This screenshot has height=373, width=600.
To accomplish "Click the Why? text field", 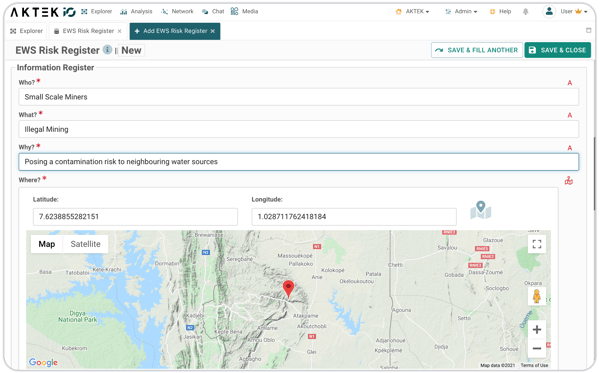I will click(298, 162).
